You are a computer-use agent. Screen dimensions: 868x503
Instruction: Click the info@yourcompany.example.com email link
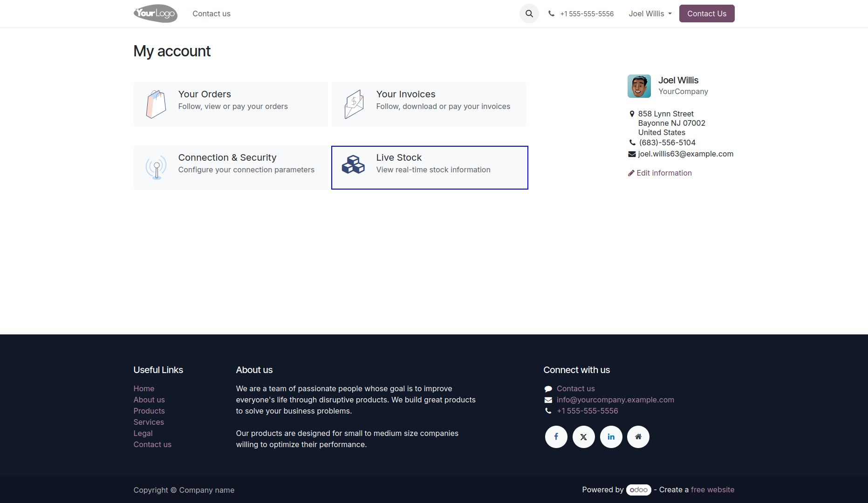click(615, 400)
